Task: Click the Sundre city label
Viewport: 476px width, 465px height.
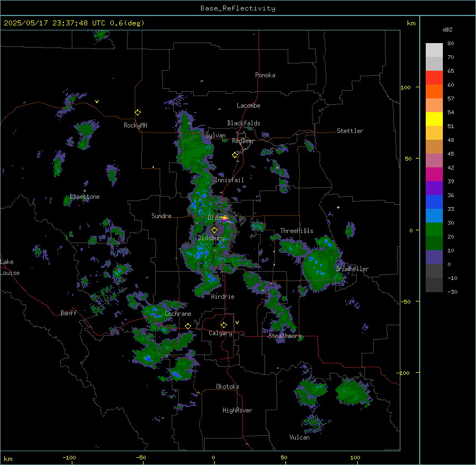Action: [161, 216]
